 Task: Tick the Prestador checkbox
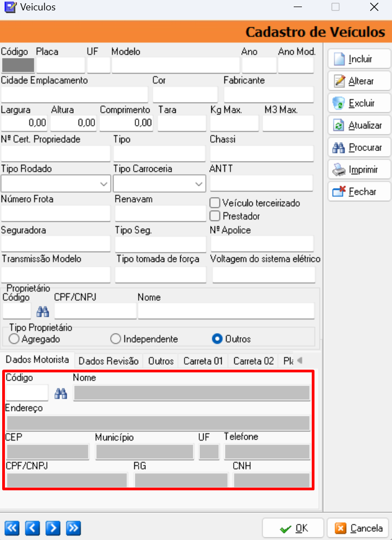coord(215,216)
